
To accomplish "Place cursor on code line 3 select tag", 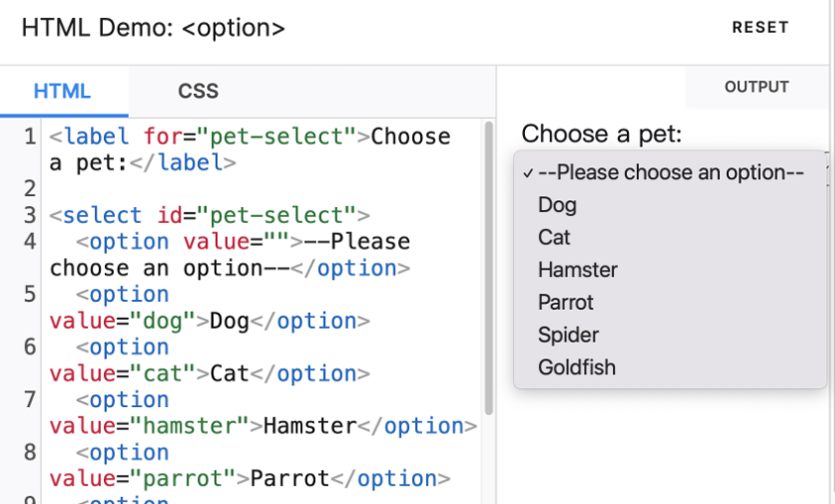I will coord(209,216).
